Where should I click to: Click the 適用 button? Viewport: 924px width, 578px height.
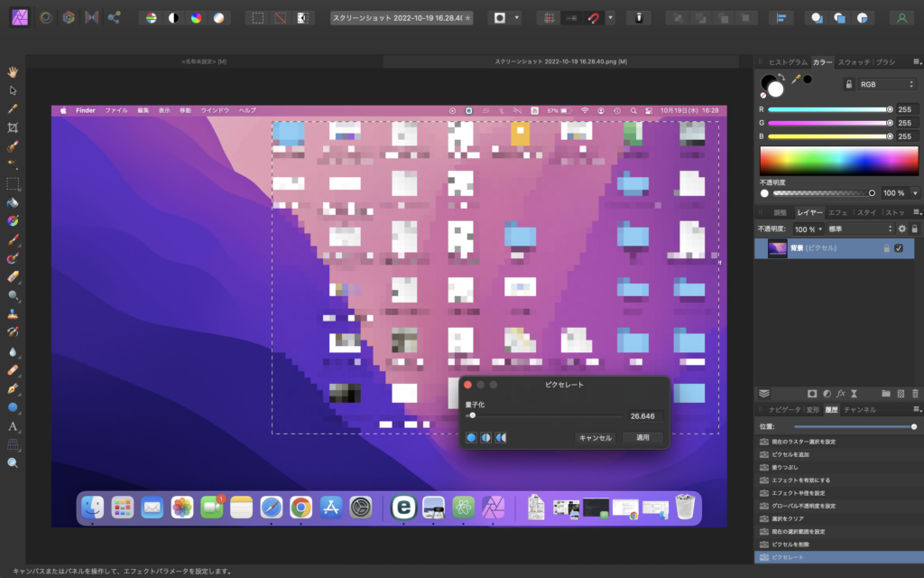click(642, 438)
